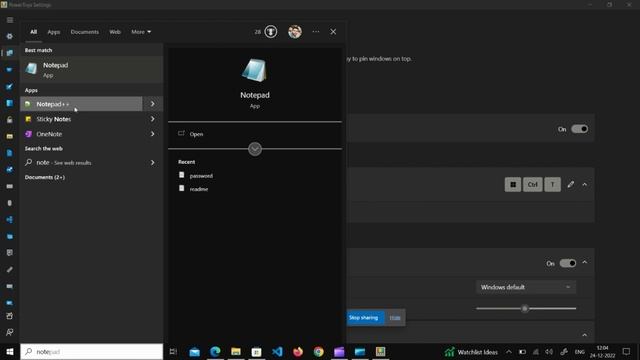Open Color Picker module in PowerToys sidebar
Image resolution: width=640 pixels, height=360 pixels.
(10, 87)
